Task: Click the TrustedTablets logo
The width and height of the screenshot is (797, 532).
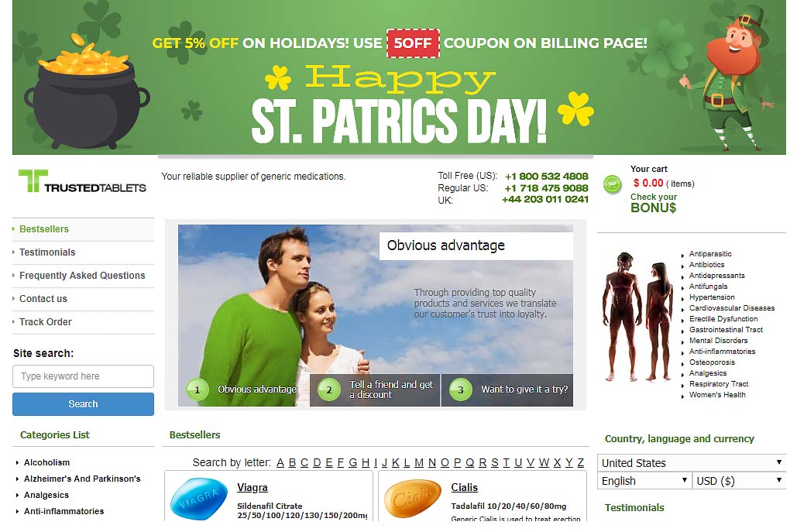Action: click(82, 181)
